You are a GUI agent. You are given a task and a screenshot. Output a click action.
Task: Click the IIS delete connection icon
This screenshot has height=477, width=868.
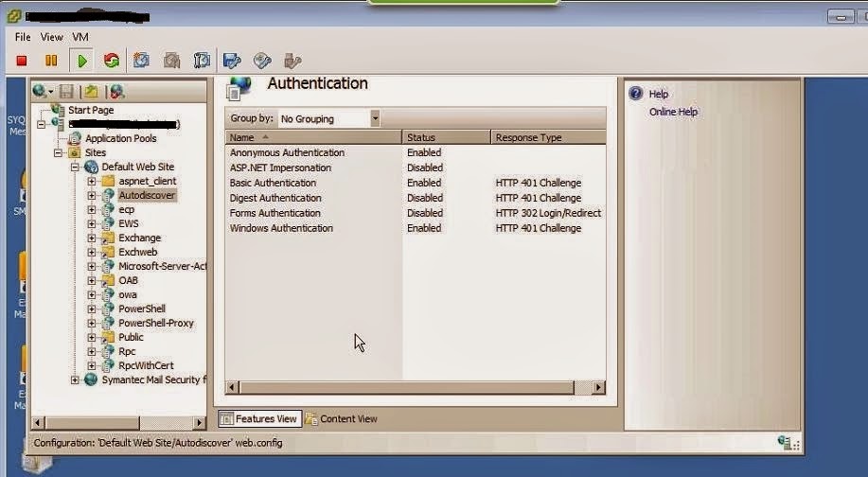(x=116, y=91)
